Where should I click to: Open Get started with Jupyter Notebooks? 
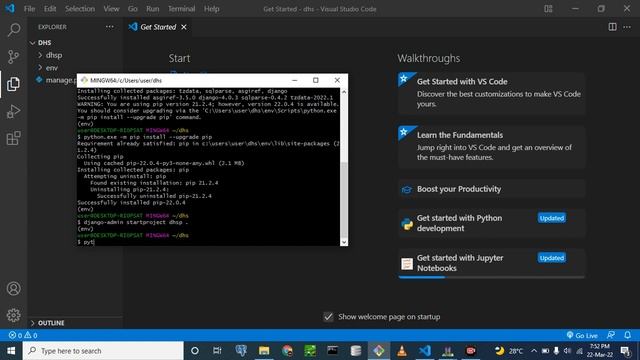click(491, 263)
